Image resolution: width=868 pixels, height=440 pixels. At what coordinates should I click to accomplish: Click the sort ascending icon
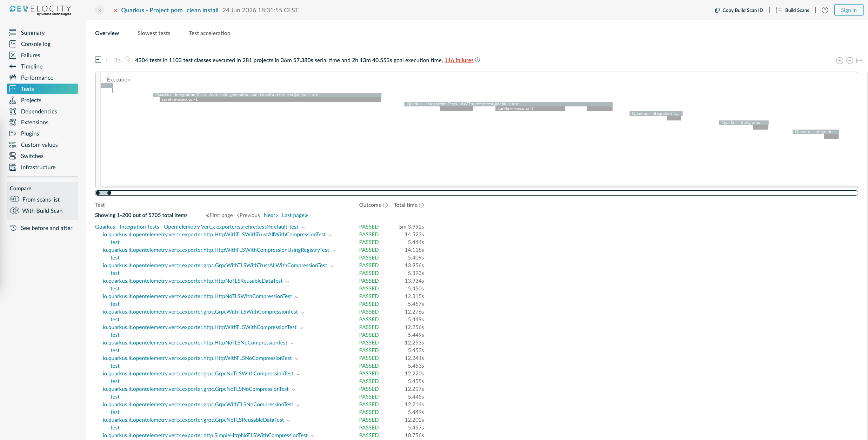pyautogui.click(x=118, y=60)
